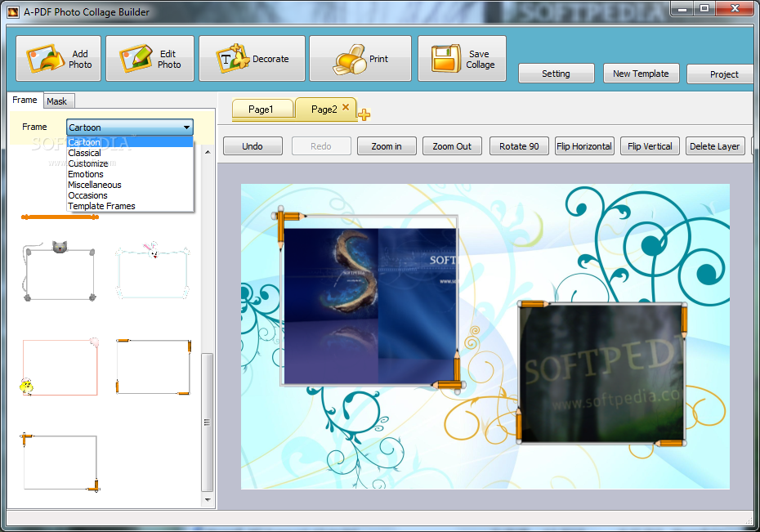
Task: Click the frame list scroll-down arrow
Action: [x=208, y=499]
